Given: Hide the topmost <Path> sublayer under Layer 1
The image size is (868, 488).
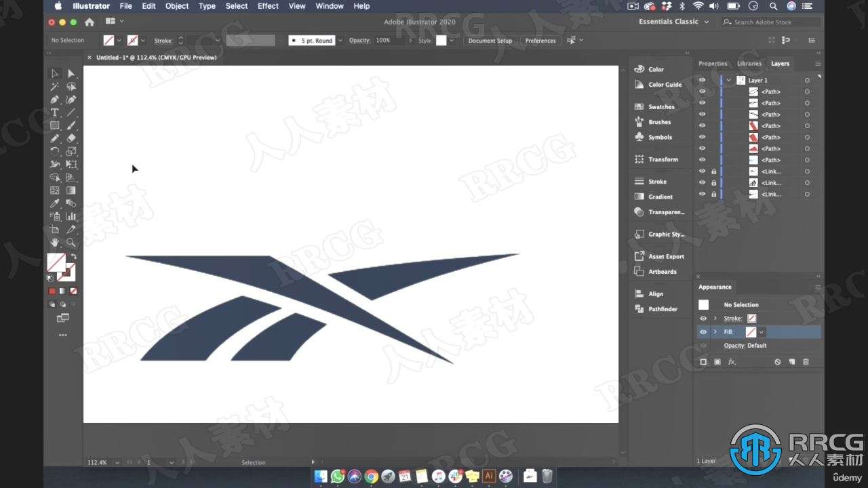Looking at the screenshot, I should (x=702, y=91).
